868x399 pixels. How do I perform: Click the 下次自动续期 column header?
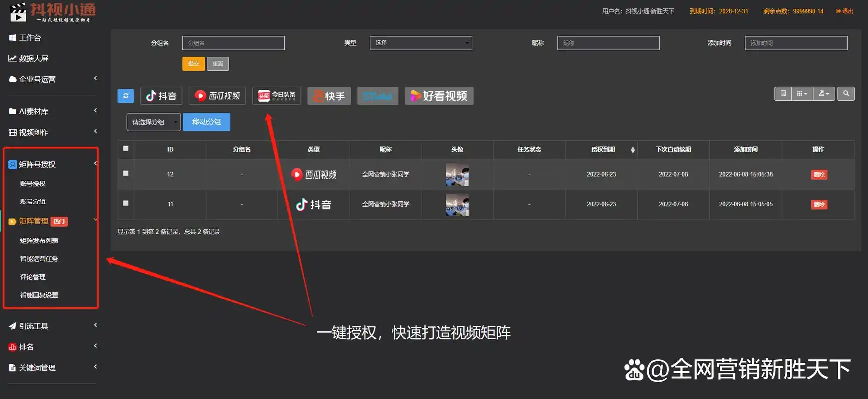click(673, 150)
